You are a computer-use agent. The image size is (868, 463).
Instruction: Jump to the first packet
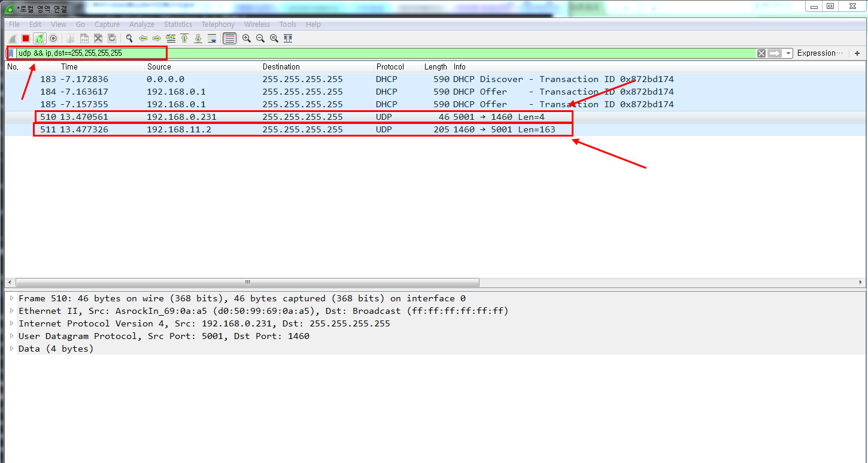184,38
